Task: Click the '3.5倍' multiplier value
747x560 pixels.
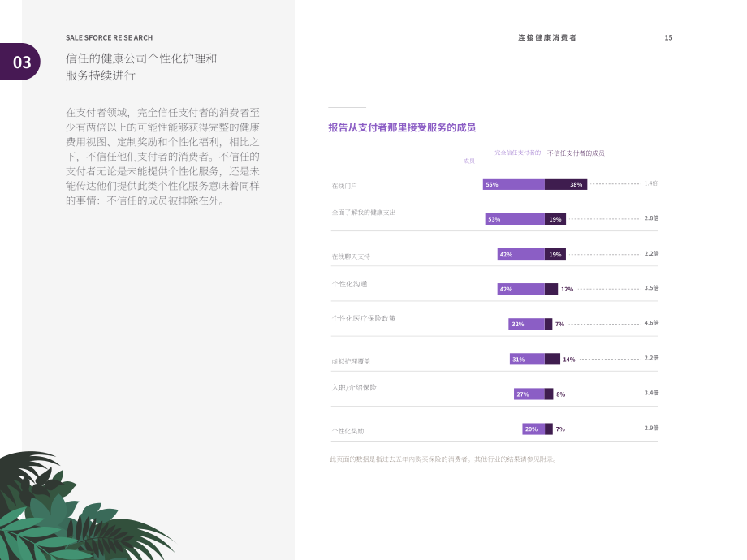Action: pos(651,288)
